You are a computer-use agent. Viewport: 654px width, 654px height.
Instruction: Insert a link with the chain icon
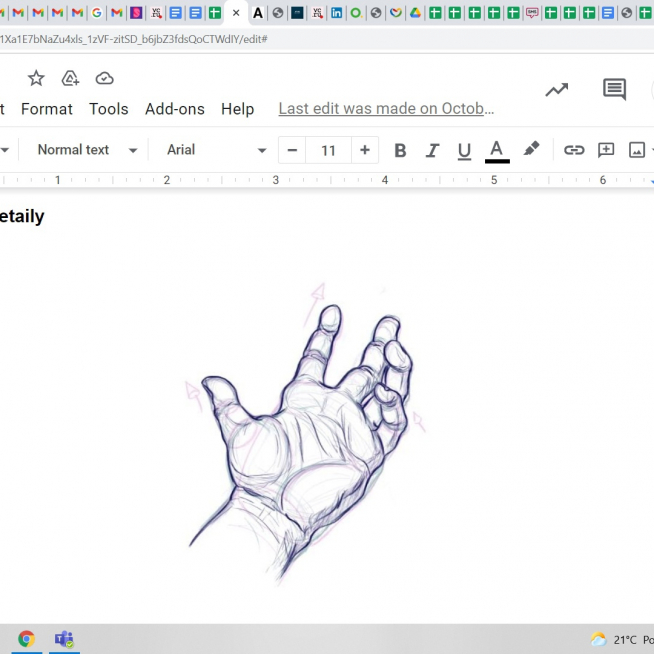pyautogui.click(x=574, y=150)
